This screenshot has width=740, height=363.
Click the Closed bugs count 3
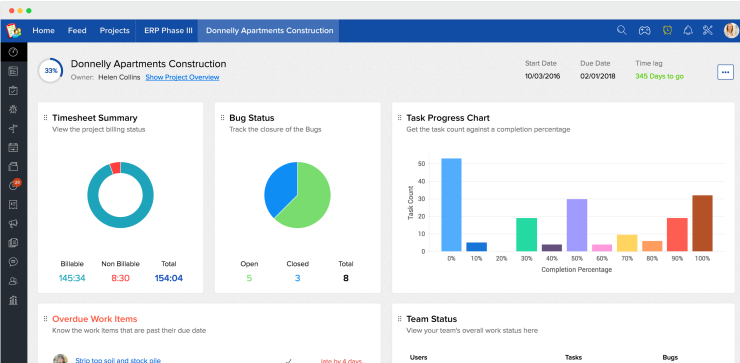[x=297, y=278]
